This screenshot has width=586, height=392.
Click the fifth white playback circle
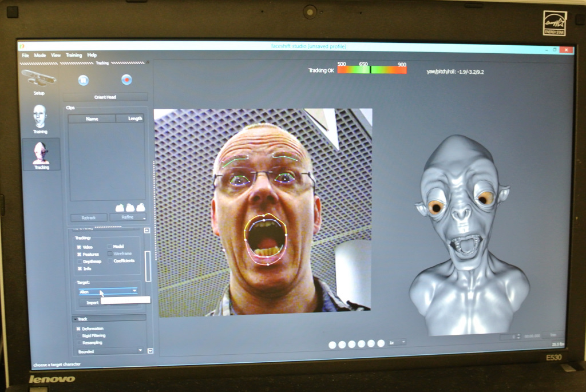click(x=371, y=343)
